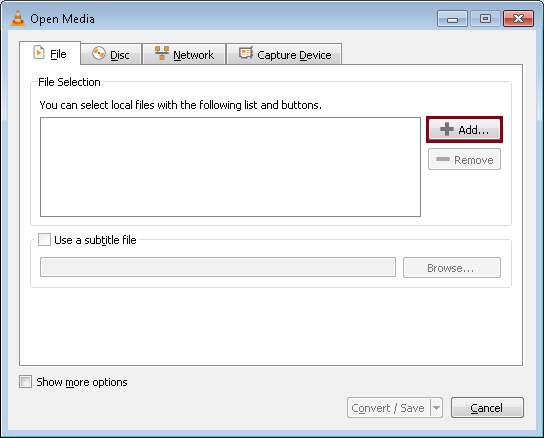Image resolution: width=544 pixels, height=438 pixels.
Task: Switch to the Disc tab
Action: click(111, 54)
